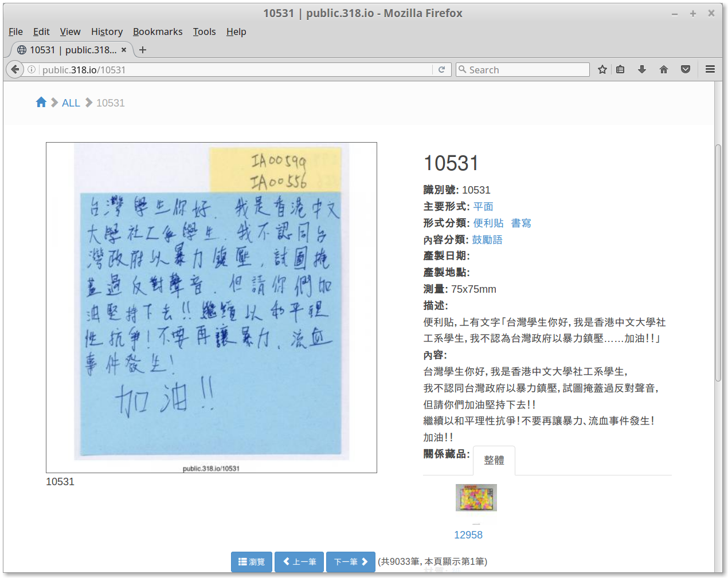Viewport: 728px width, 578px height.
Task: Reload the page with the refresh icon
Action: (x=441, y=69)
